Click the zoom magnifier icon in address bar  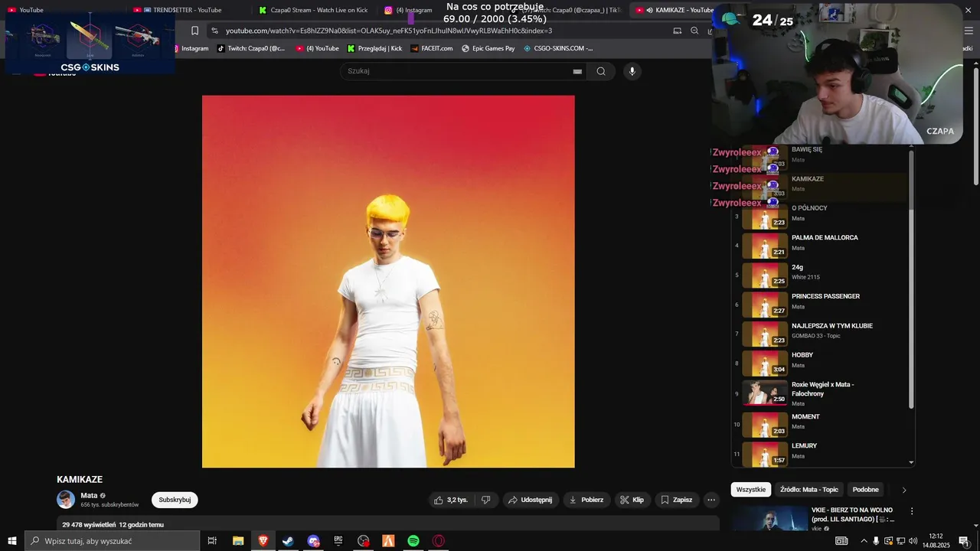pos(694,31)
